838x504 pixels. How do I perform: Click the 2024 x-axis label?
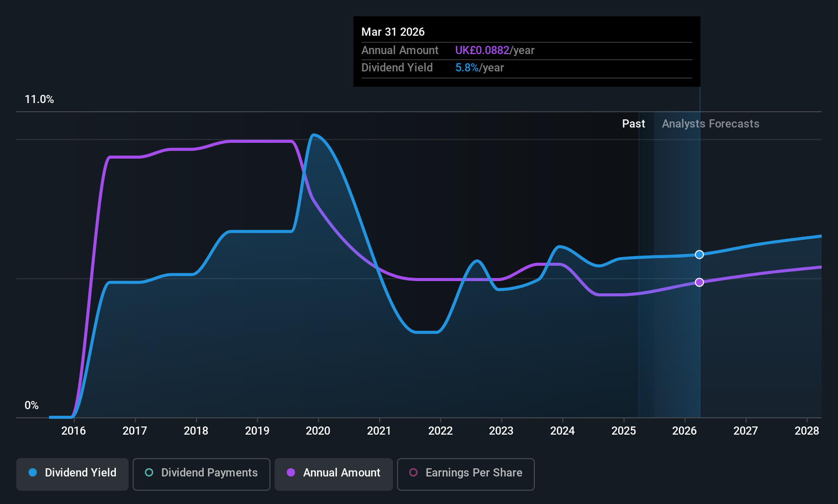[x=562, y=431]
